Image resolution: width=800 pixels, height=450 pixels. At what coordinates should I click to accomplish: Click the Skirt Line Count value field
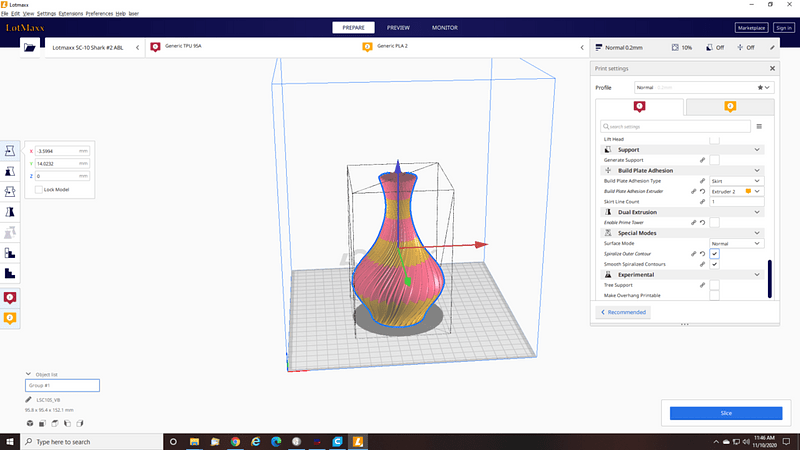tap(737, 202)
